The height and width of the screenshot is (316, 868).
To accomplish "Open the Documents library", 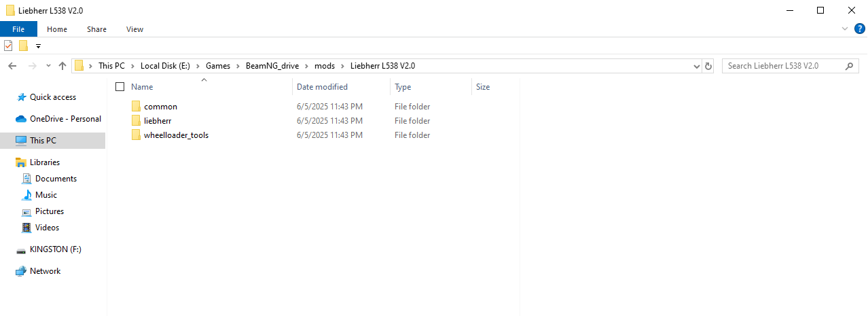I will pos(56,179).
